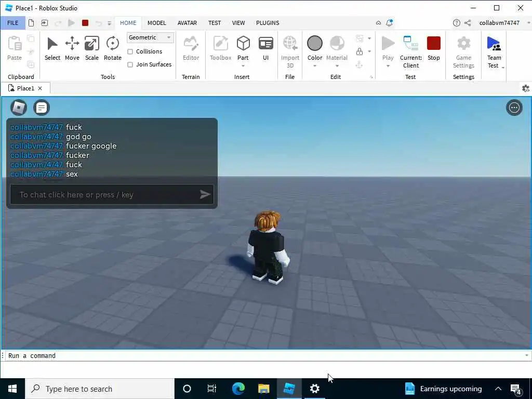Open the help question mark icon

pos(456,23)
